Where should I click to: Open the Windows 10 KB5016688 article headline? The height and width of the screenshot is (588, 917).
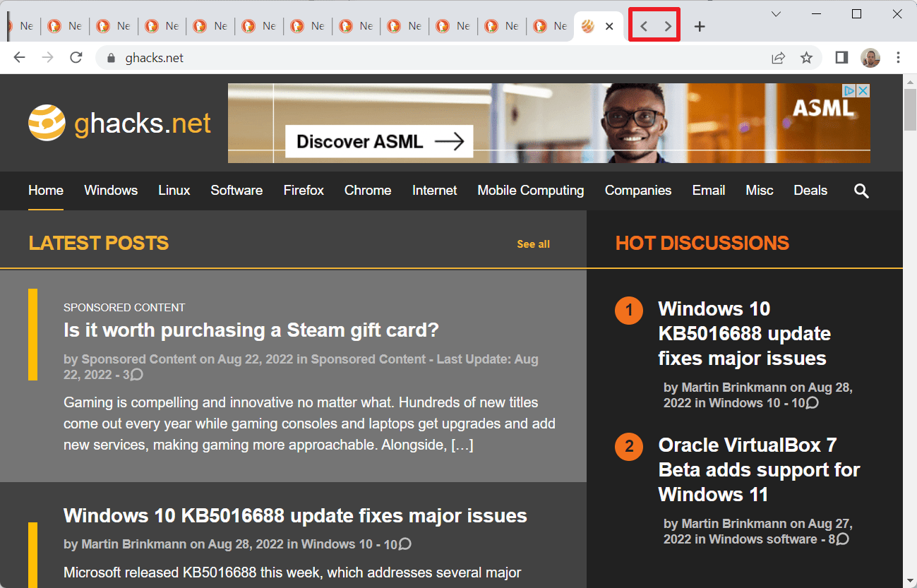point(295,515)
